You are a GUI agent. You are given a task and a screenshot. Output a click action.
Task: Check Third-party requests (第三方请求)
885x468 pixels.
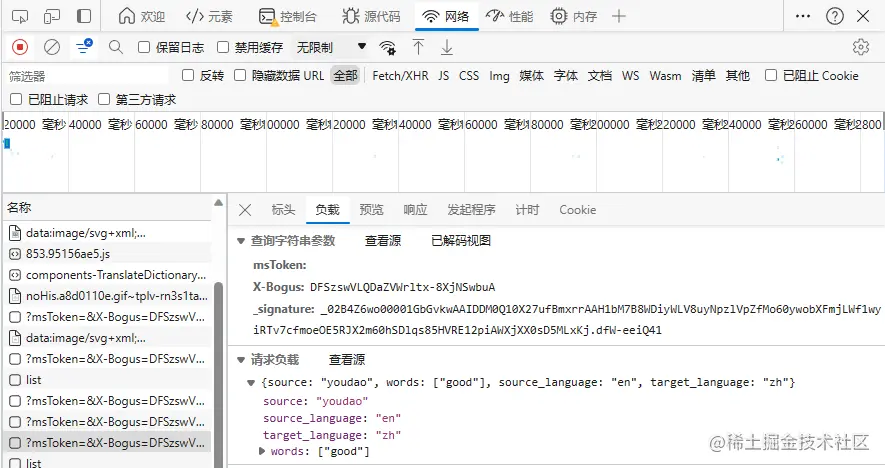[x=104, y=99]
